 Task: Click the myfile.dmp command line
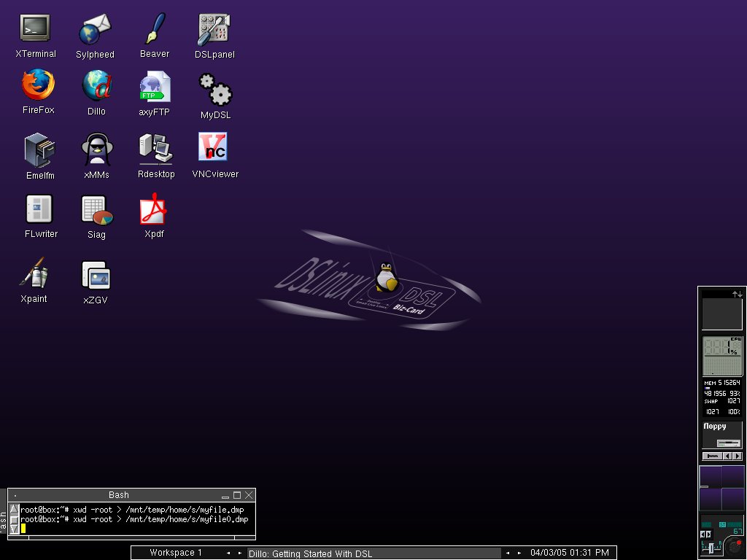point(132,510)
